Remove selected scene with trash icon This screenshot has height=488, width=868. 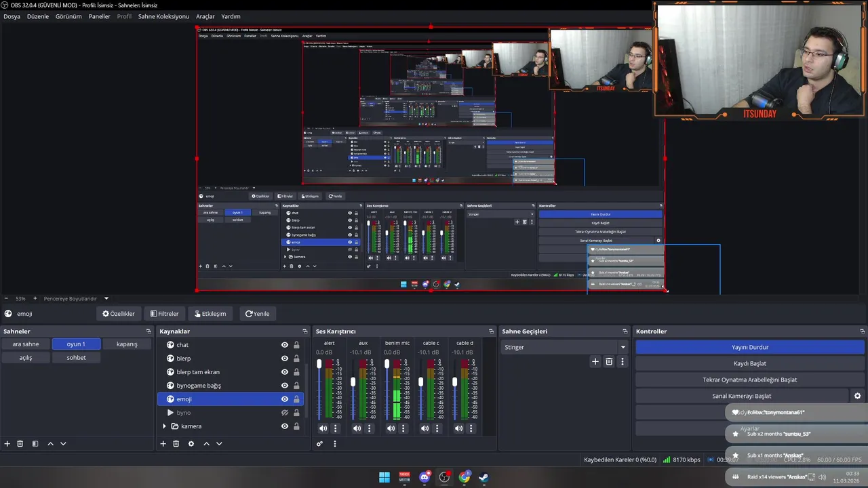pyautogui.click(x=20, y=444)
